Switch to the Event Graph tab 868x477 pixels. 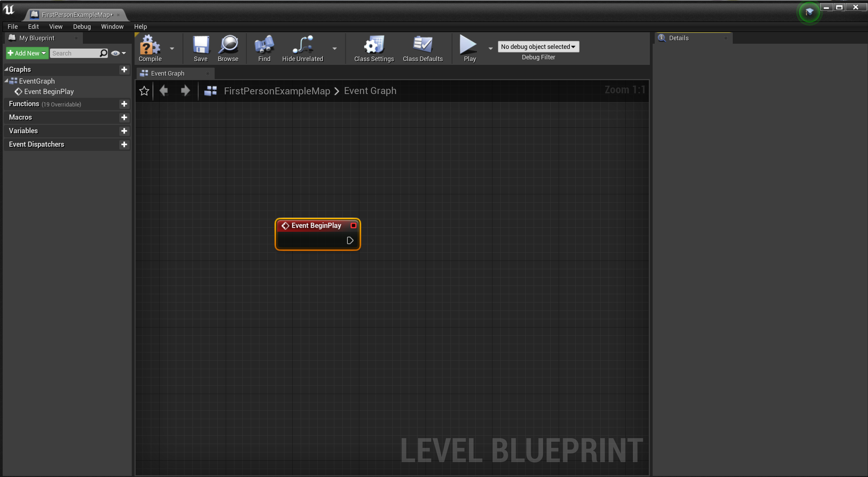[168, 73]
